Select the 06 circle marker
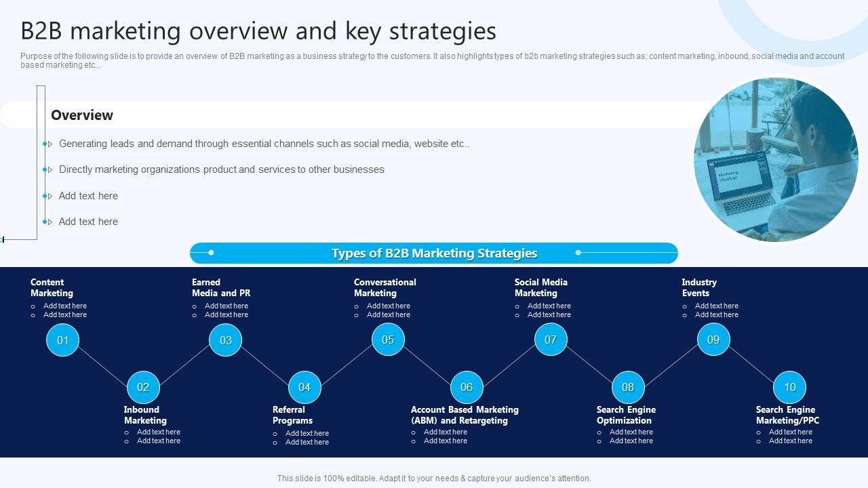 pos(467,387)
